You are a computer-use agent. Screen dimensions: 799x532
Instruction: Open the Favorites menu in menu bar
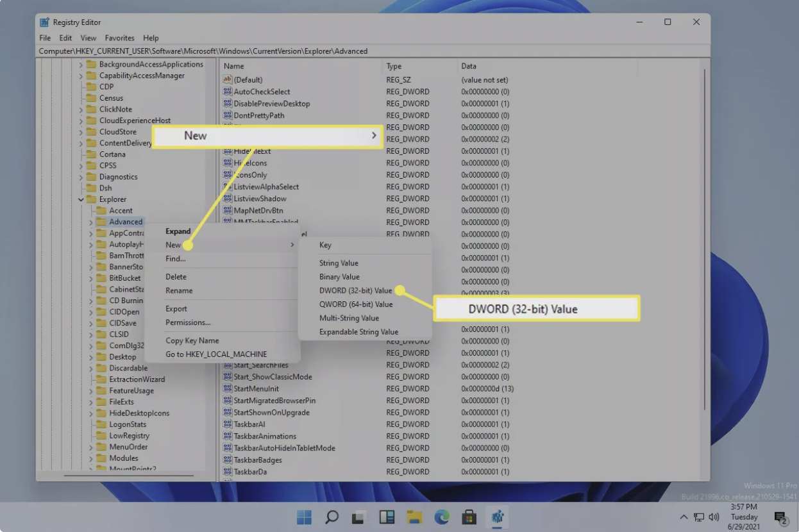(119, 38)
